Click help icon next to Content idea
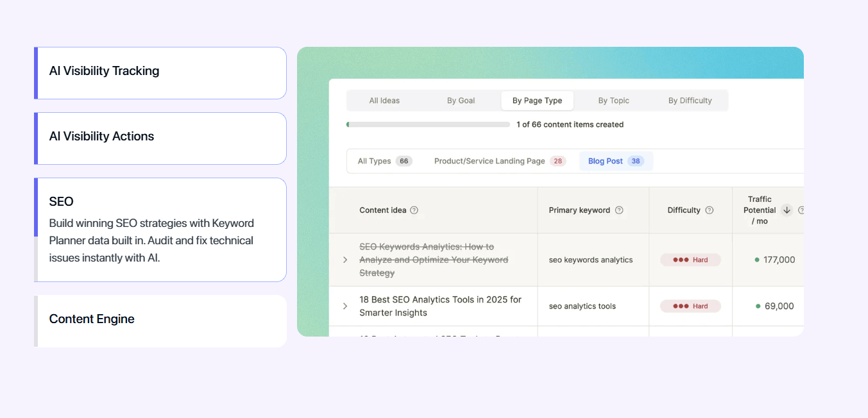Image resolution: width=868 pixels, height=418 pixels. [414, 210]
